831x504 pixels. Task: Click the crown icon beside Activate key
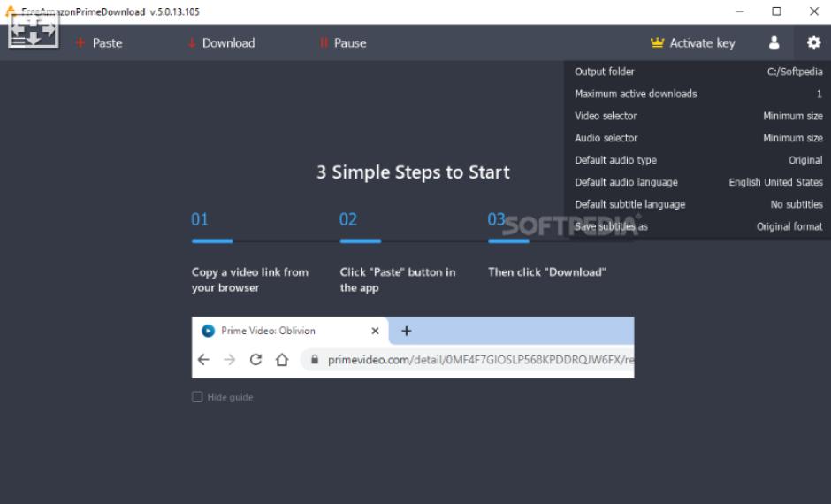657,42
